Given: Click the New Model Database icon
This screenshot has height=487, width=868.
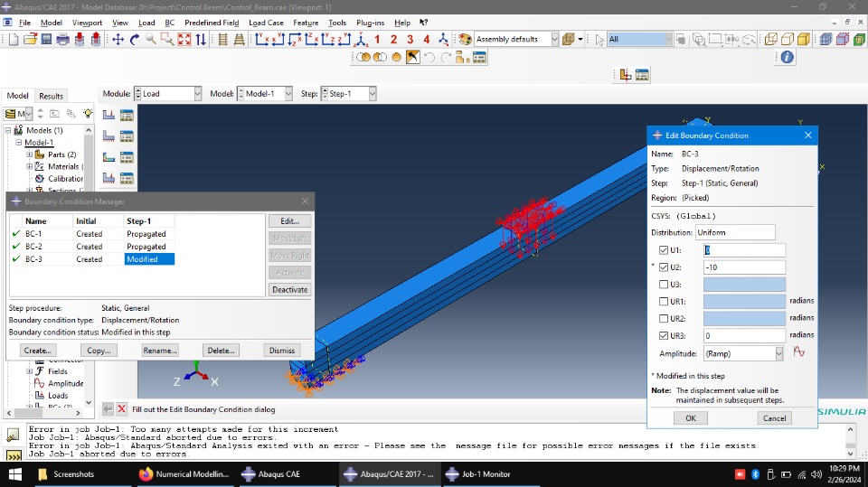Looking at the screenshot, I should [x=14, y=39].
